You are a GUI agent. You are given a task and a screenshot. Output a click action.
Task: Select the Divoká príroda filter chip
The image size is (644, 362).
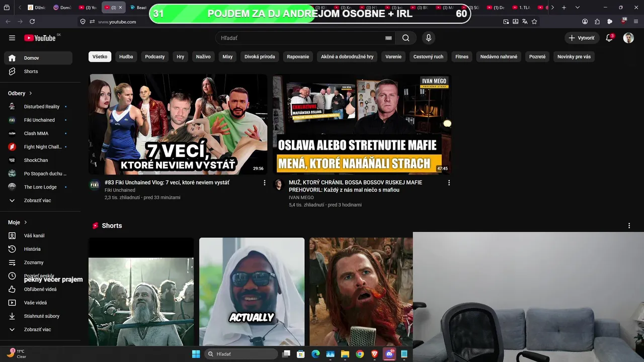click(260, 57)
